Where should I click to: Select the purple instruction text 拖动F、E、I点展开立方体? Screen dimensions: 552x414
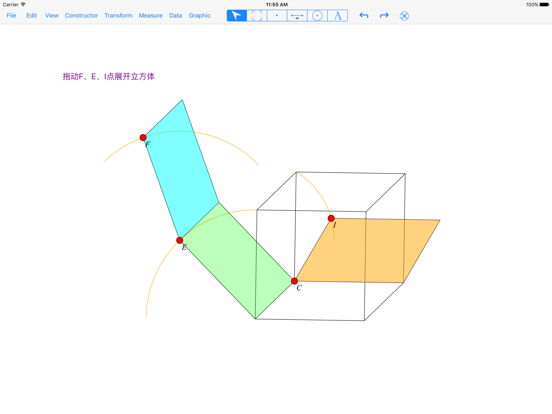point(108,76)
